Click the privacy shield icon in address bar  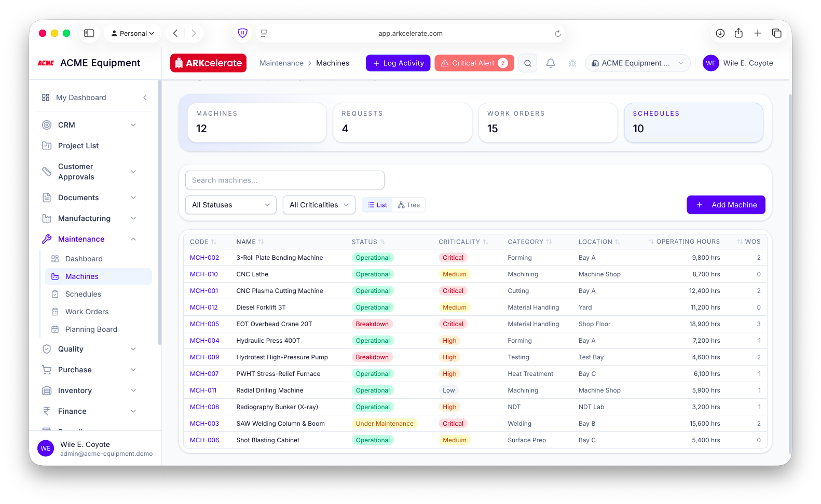242,33
